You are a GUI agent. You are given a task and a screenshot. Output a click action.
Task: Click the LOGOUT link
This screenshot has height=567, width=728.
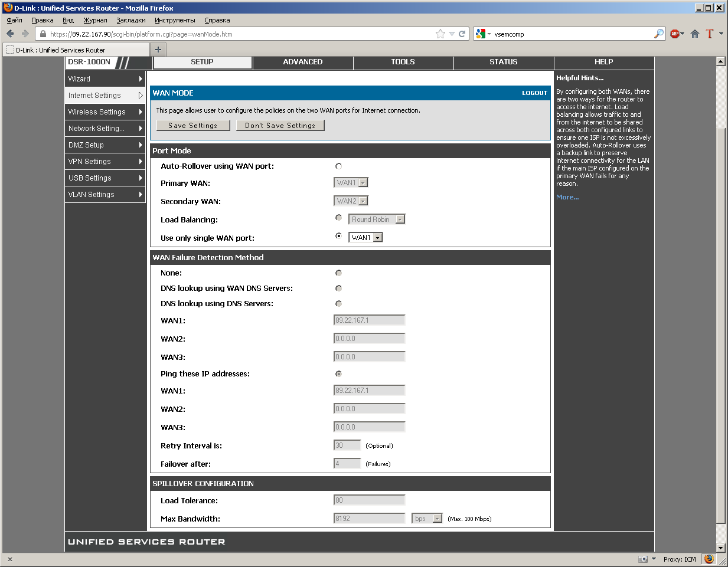tap(534, 93)
